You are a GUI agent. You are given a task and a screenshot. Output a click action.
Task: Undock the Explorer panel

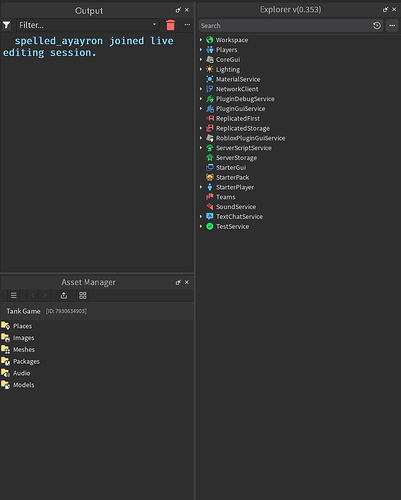[385, 10]
